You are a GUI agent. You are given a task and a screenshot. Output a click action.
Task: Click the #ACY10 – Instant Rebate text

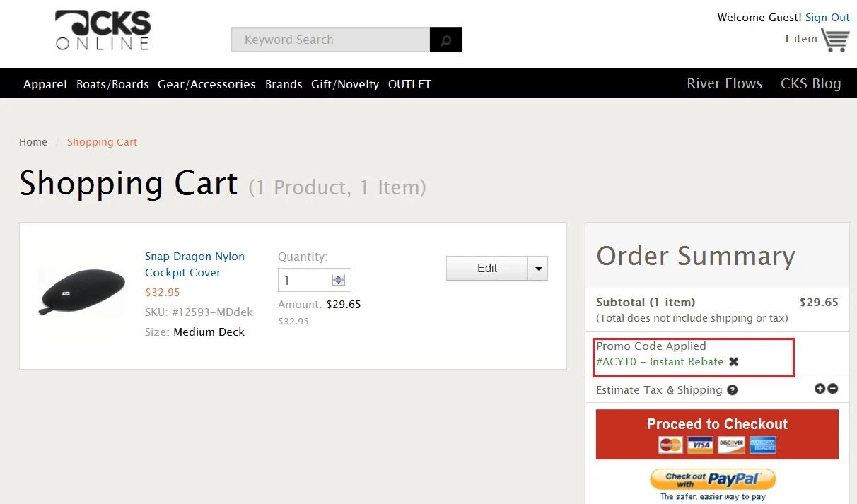point(660,362)
